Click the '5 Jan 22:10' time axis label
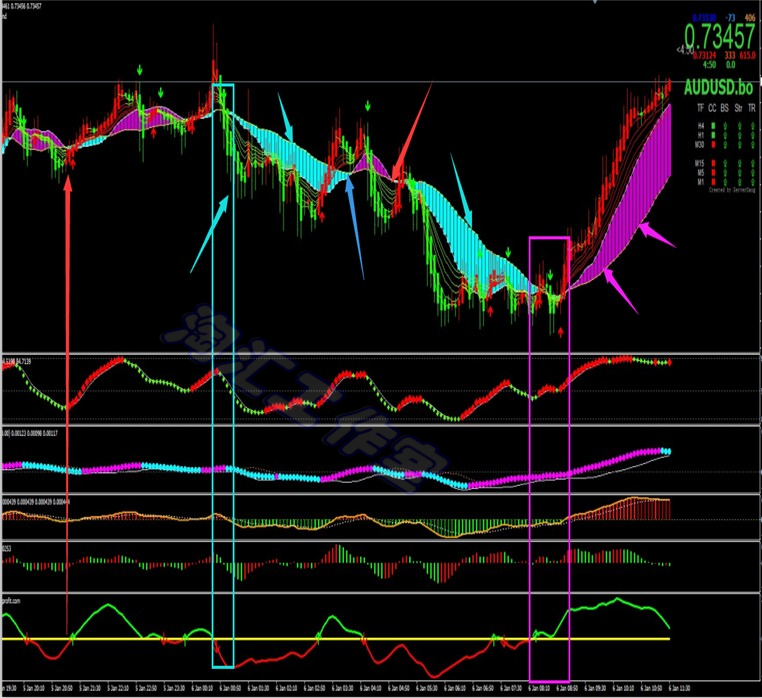This screenshot has width=762, height=698. 118,688
